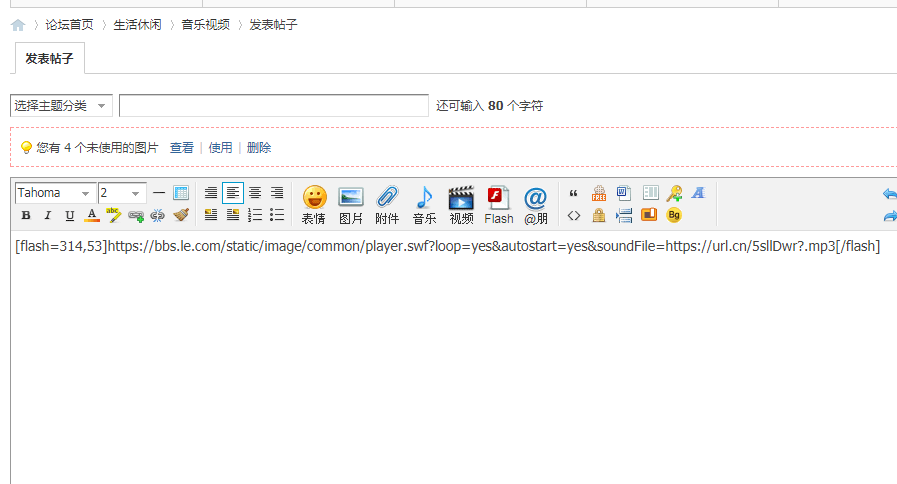Click 使用 to use unused images

[220, 148]
